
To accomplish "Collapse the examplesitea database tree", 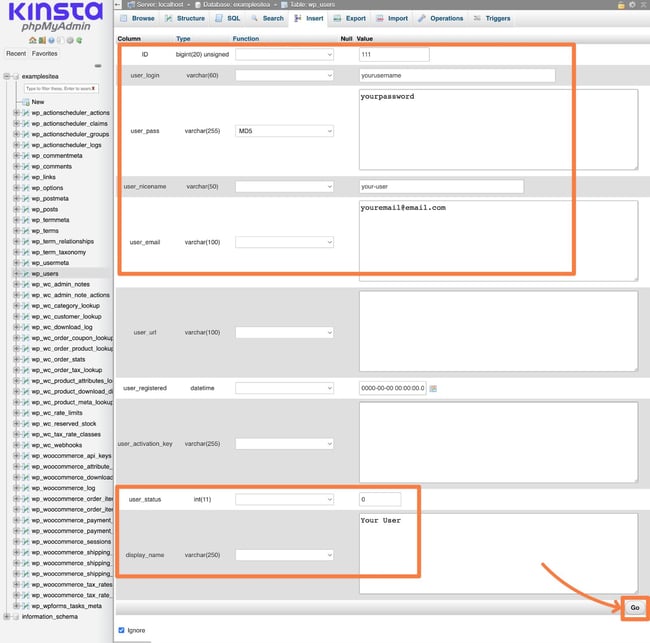I will (x=6, y=76).
